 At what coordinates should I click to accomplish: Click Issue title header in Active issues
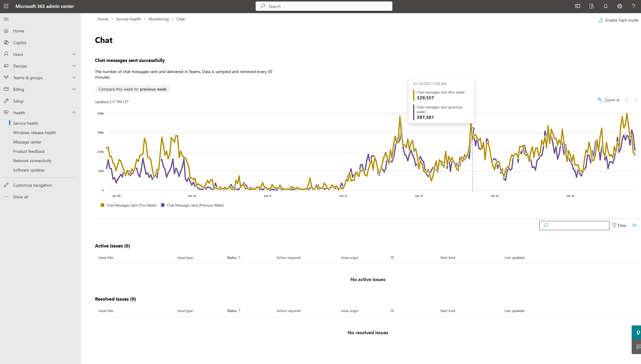pos(106,258)
